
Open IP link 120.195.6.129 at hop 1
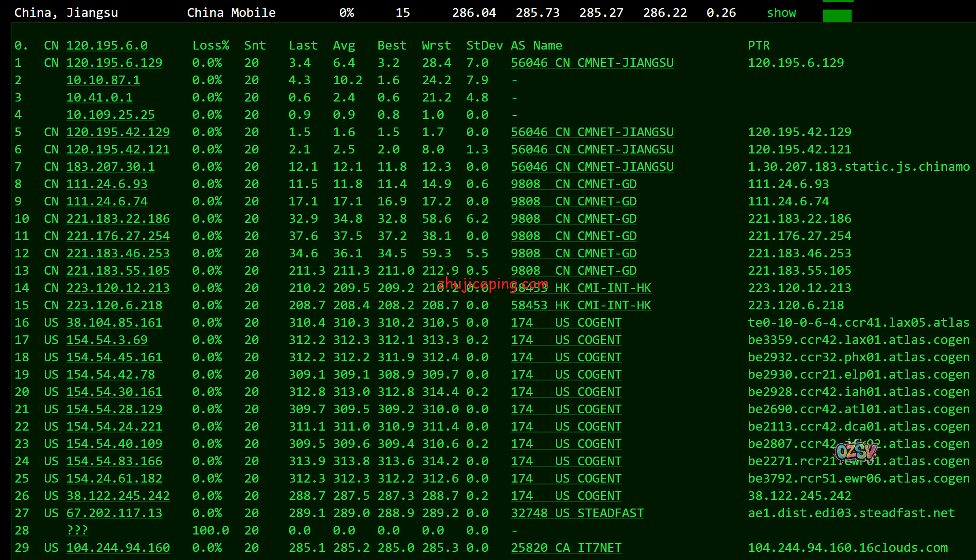tap(114, 63)
